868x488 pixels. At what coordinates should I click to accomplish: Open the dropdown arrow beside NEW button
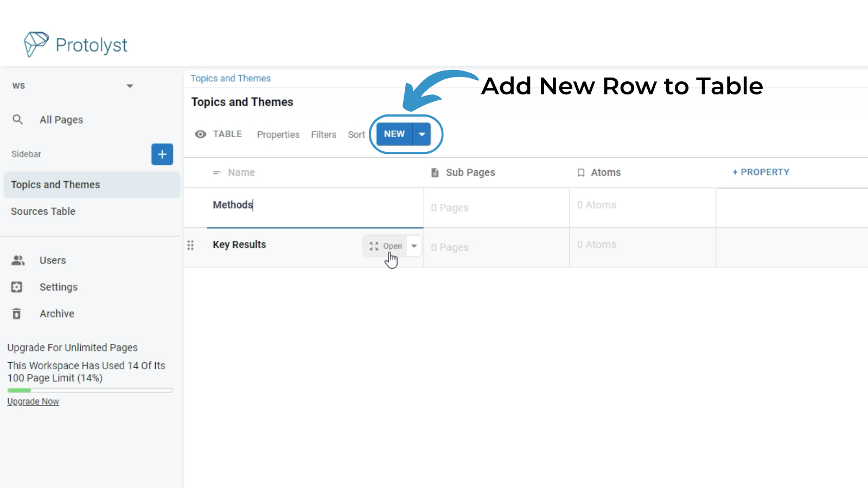(422, 134)
